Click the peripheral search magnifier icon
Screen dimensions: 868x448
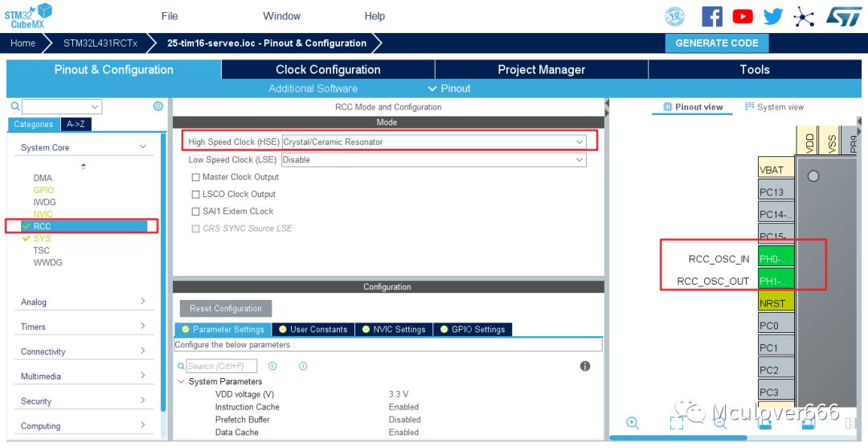coord(15,106)
